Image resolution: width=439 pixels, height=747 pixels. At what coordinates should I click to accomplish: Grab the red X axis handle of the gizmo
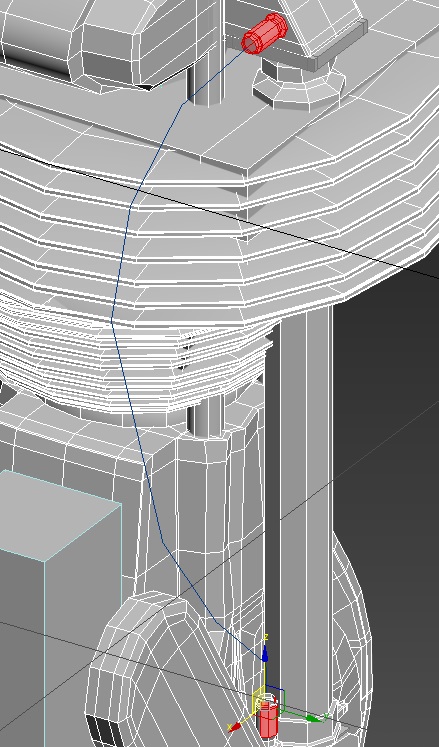[x=233, y=727]
